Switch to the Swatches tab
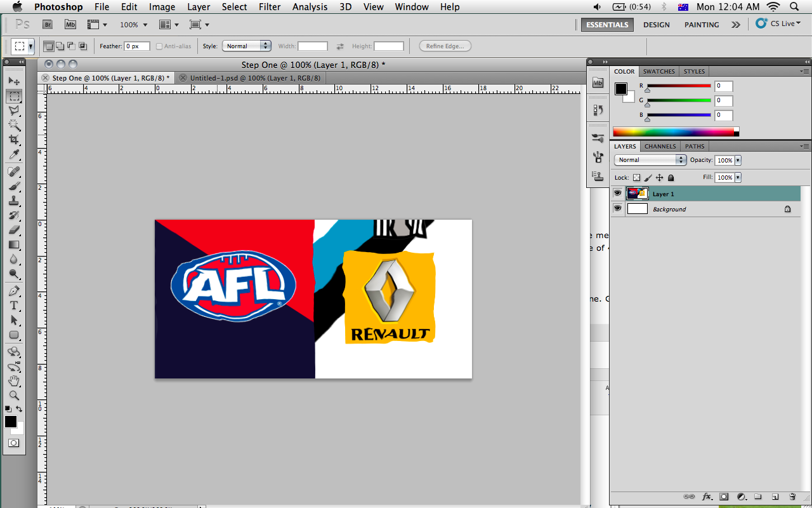The height and width of the screenshot is (508, 812). click(x=659, y=72)
